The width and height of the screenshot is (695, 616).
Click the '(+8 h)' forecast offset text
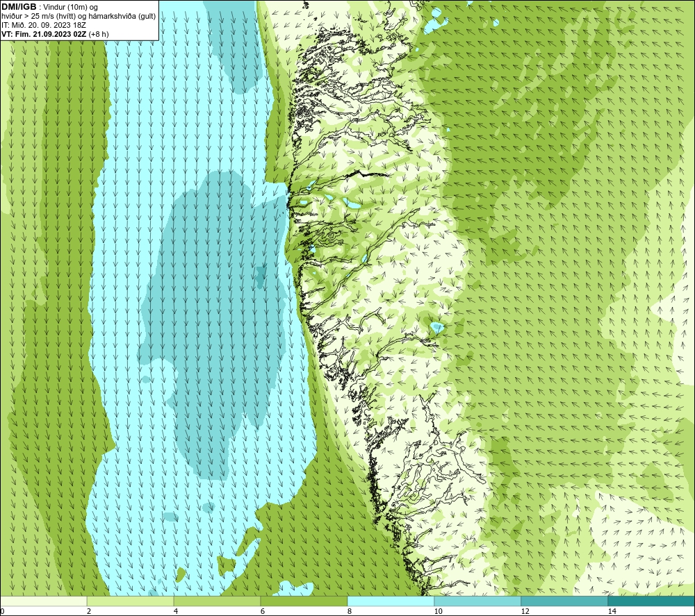pyautogui.click(x=99, y=34)
